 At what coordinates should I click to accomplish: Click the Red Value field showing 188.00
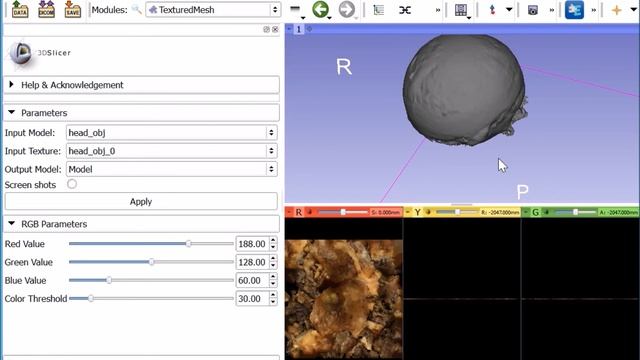point(252,244)
